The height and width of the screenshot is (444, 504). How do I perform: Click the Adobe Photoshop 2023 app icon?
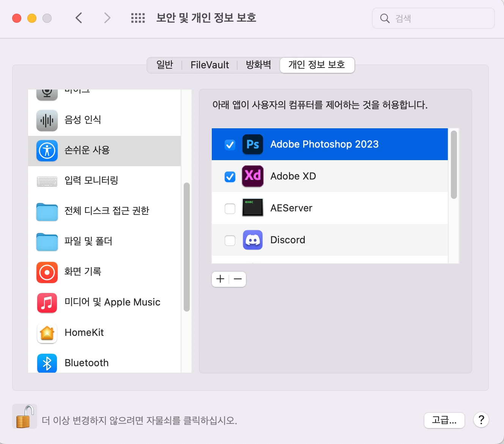(253, 144)
